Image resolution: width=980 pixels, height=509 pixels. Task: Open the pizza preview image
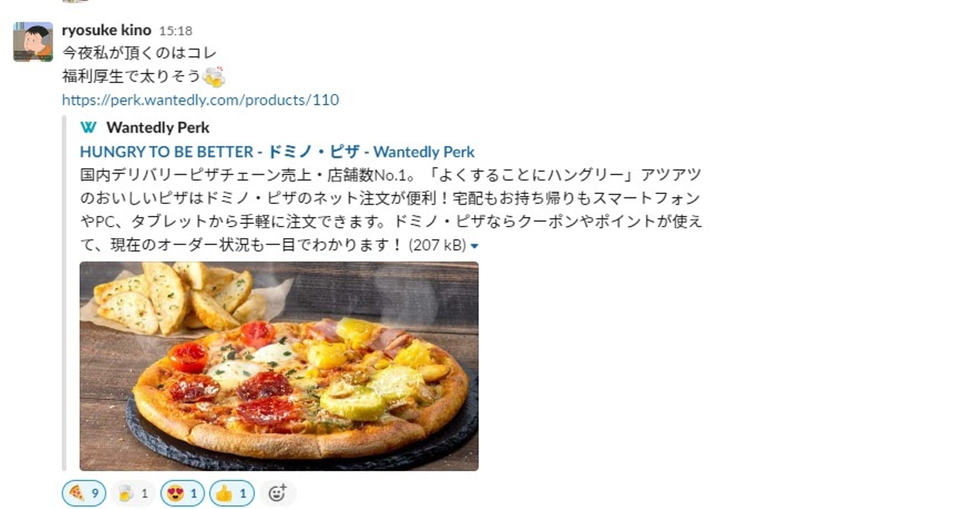click(x=279, y=366)
